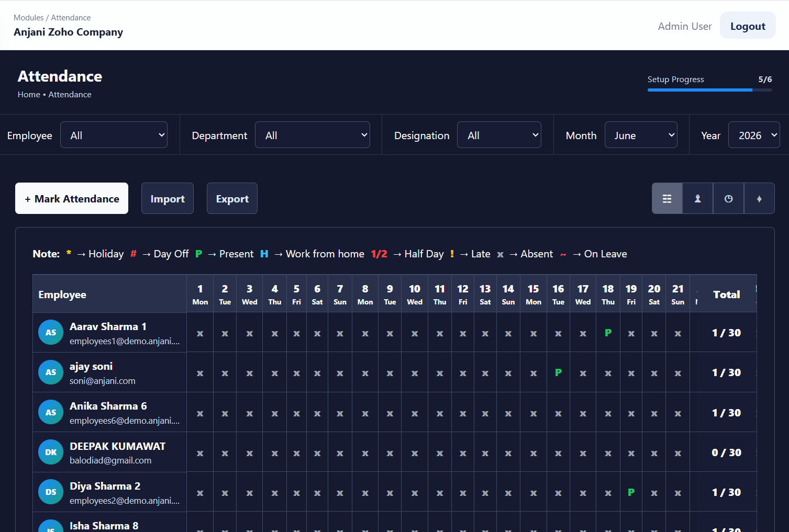Open the Month dropdown showing June
789x532 pixels.
(x=641, y=135)
